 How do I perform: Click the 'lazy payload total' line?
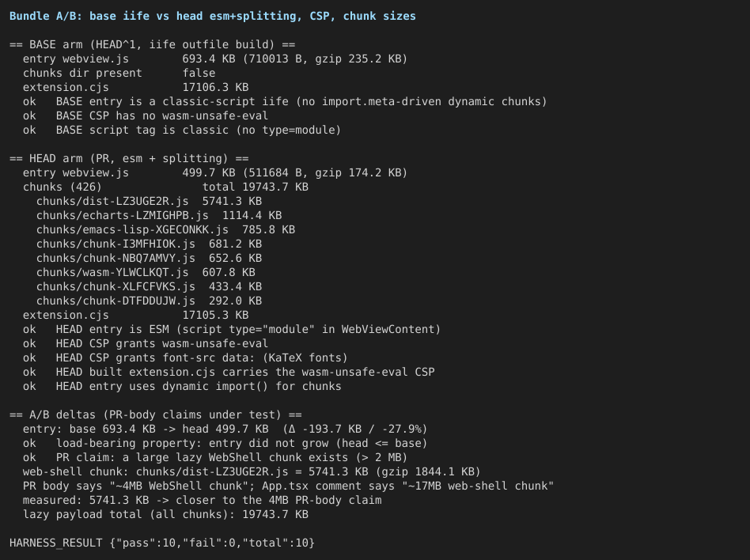[x=165, y=515]
